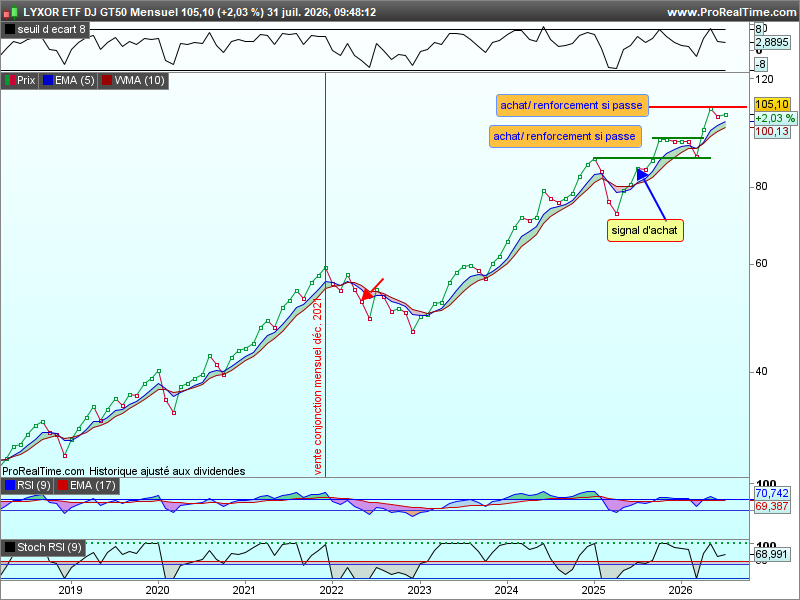800x600 pixels.
Task: Click the 80 price axis label
Action: pyautogui.click(x=761, y=187)
